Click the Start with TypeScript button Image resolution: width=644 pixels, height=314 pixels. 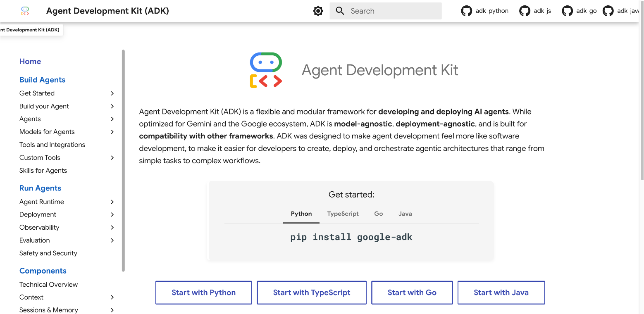pos(312,293)
